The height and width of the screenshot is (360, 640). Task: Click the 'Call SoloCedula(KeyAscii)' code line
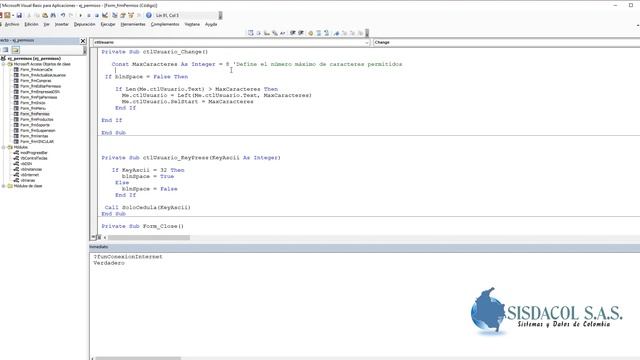147,207
